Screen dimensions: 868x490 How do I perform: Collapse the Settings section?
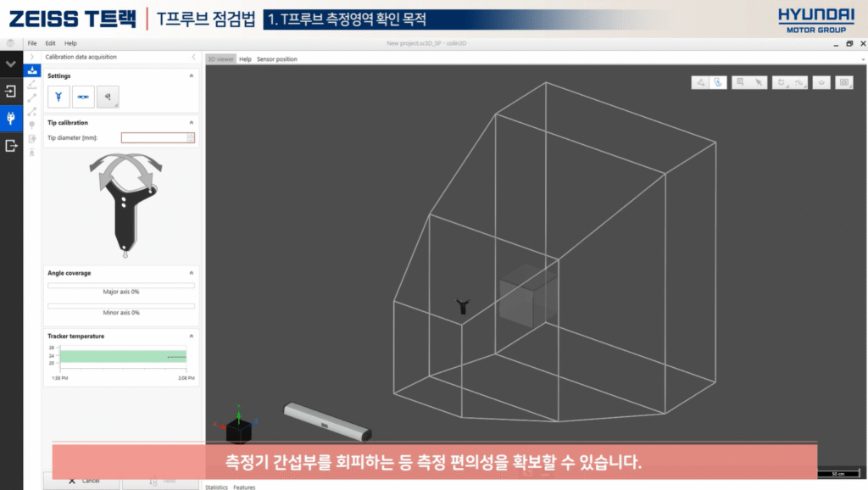click(191, 76)
